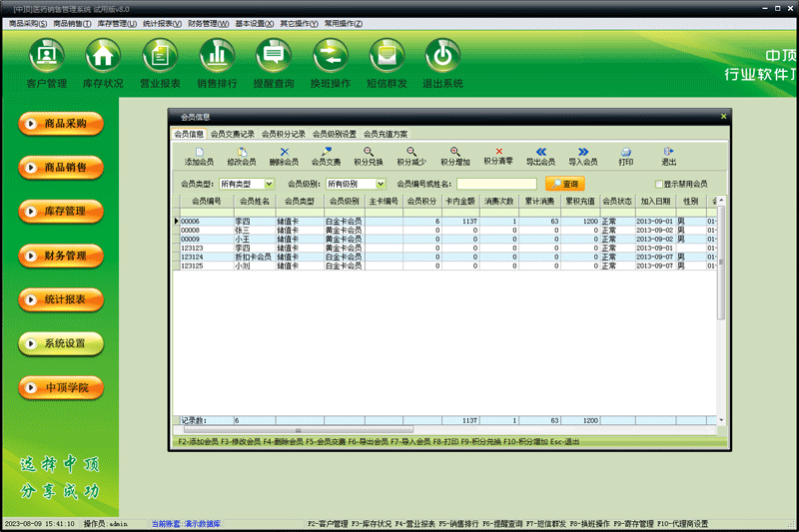This screenshot has width=799, height=532.
Task: Click 修改会员 edit member toolbar icon
Action: (x=242, y=157)
